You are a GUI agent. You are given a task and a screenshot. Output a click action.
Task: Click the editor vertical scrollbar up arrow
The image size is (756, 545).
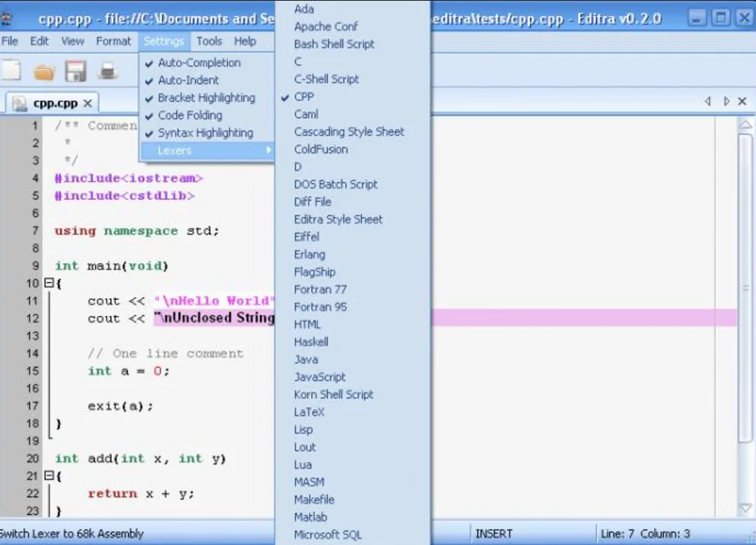click(x=745, y=124)
